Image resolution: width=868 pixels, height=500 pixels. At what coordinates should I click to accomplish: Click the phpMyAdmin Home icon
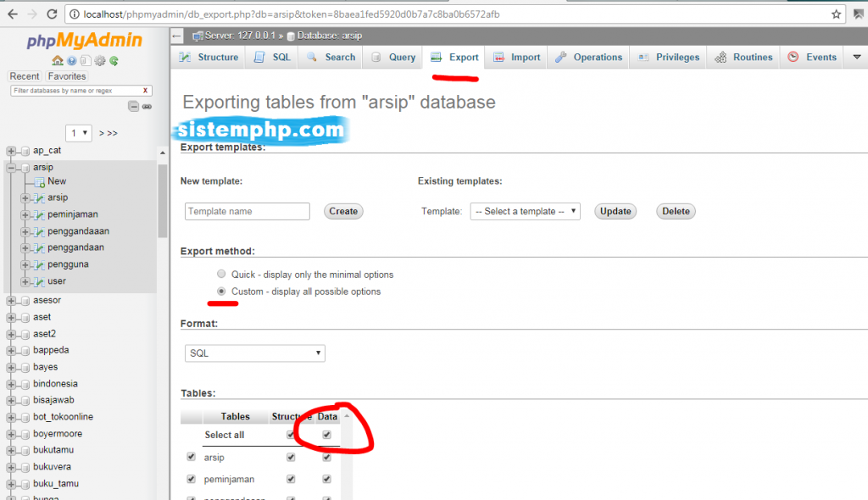point(57,60)
